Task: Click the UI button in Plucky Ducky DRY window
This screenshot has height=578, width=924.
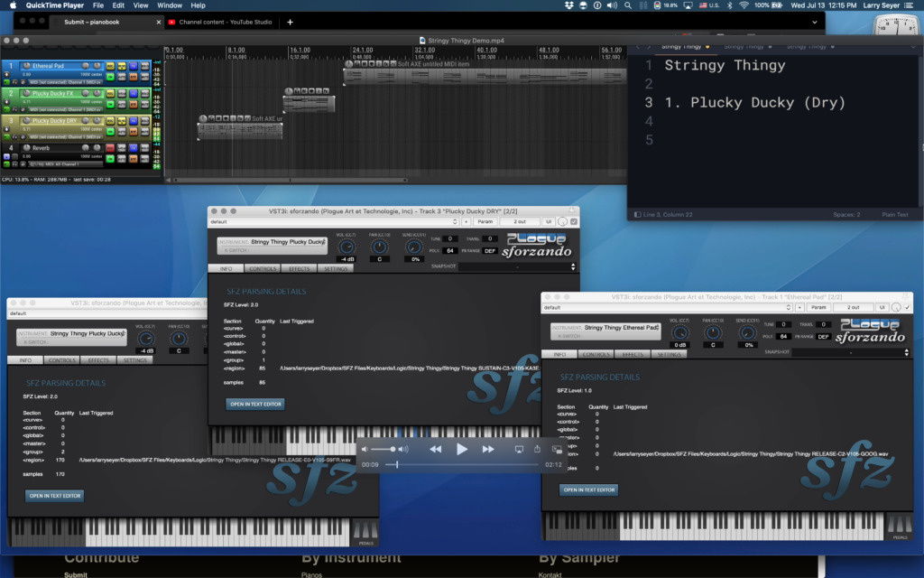Action: click(x=549, y=222)
